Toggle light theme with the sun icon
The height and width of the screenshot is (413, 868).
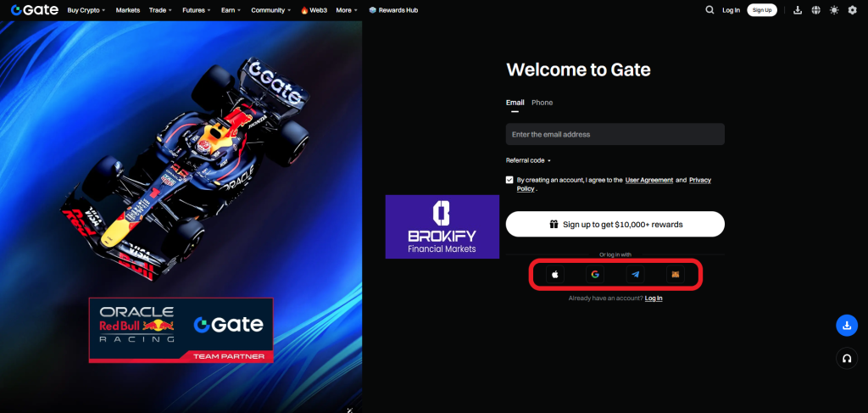834,10
